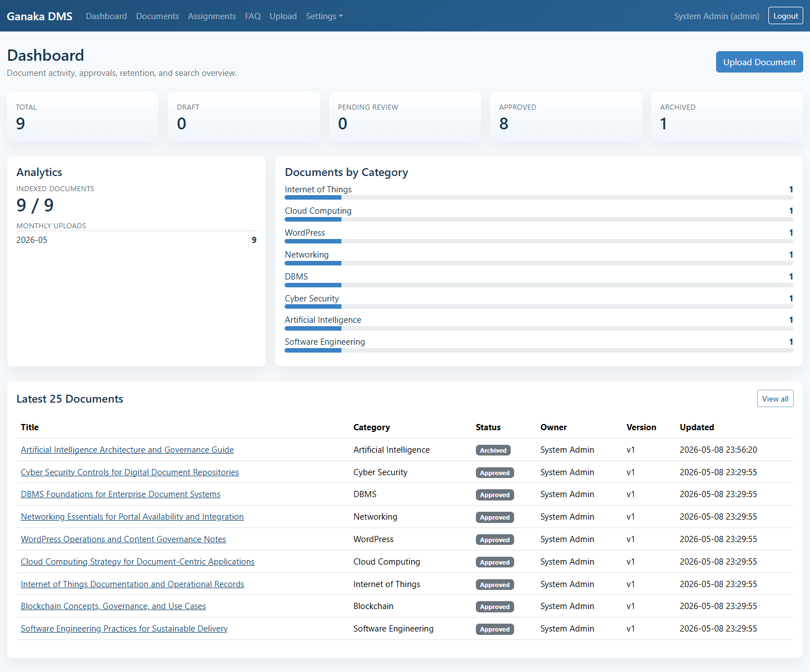The height and width of the screenshot is (672, 810).
Task: Click the 9 / 9 indexed documents value
Action: [x=35, y=205]
